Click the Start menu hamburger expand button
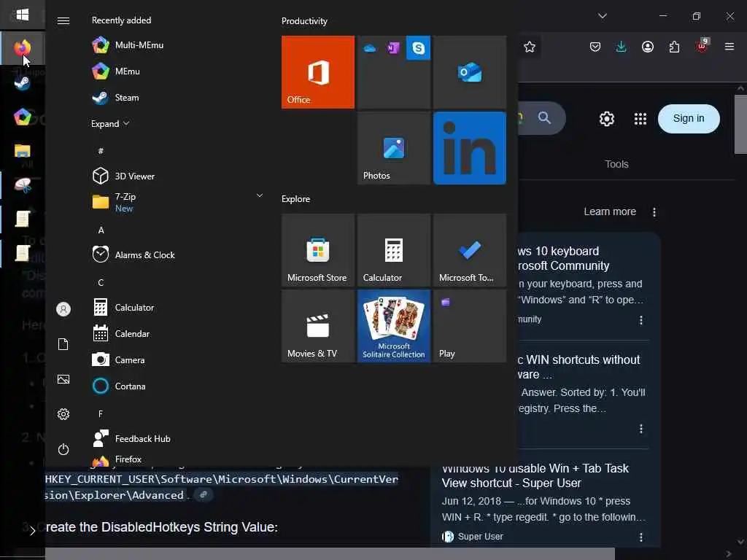The width and height of the screenshot is (747, 560). point(63,20)
